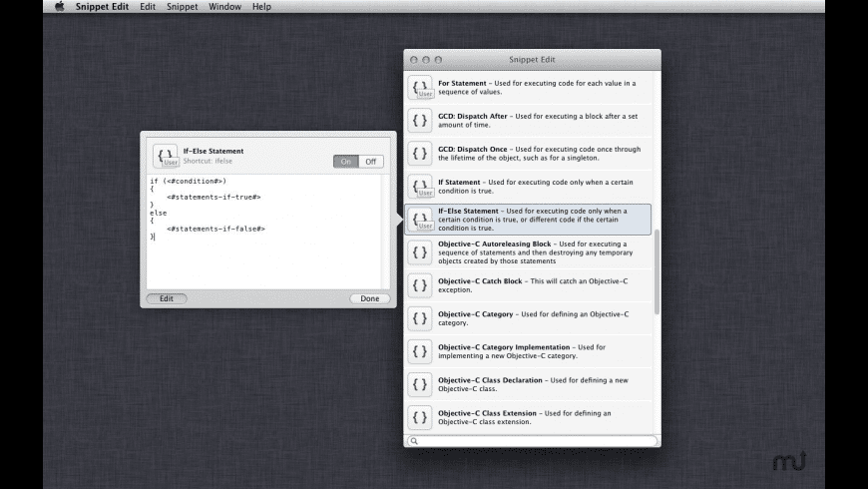Click the Objective-C Catch Block snippet icon

(420, 285)
